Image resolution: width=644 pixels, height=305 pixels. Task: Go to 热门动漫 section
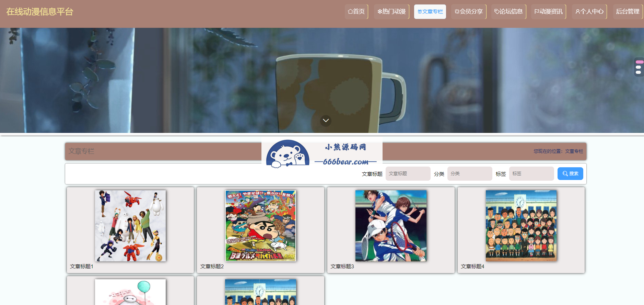coord(391,12)
